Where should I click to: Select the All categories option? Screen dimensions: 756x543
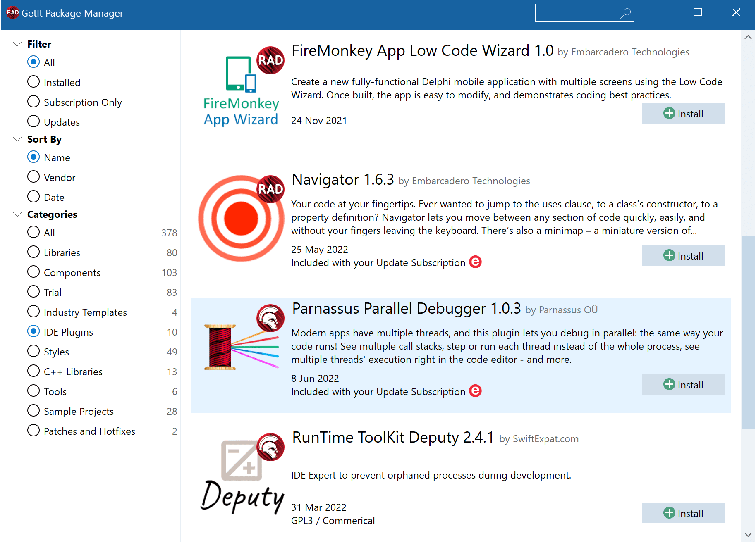(33, 232)
